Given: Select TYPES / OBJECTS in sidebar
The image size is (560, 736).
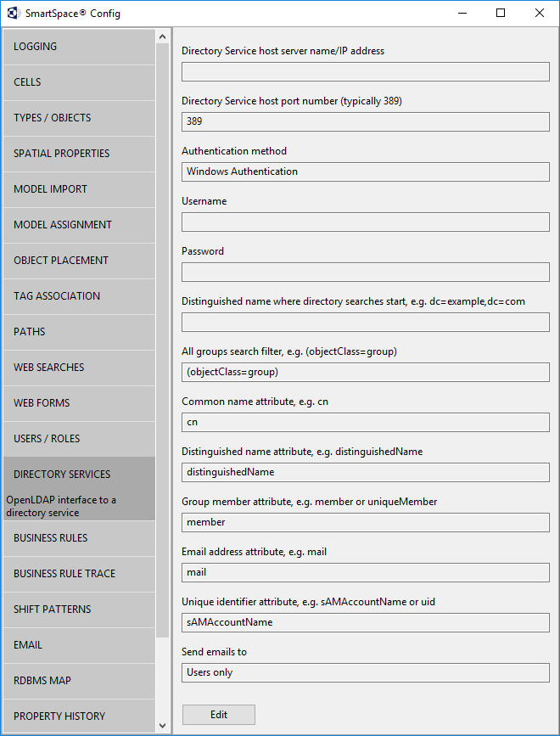Looking at the screenshot, I should click(x=79, y=118).
